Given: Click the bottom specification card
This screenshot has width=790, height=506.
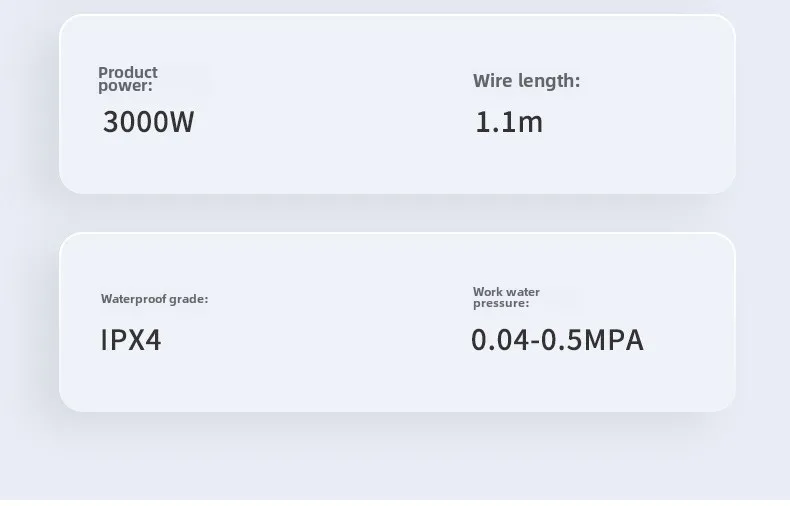Looking at the screenshot, I should [x=397, y=322].
